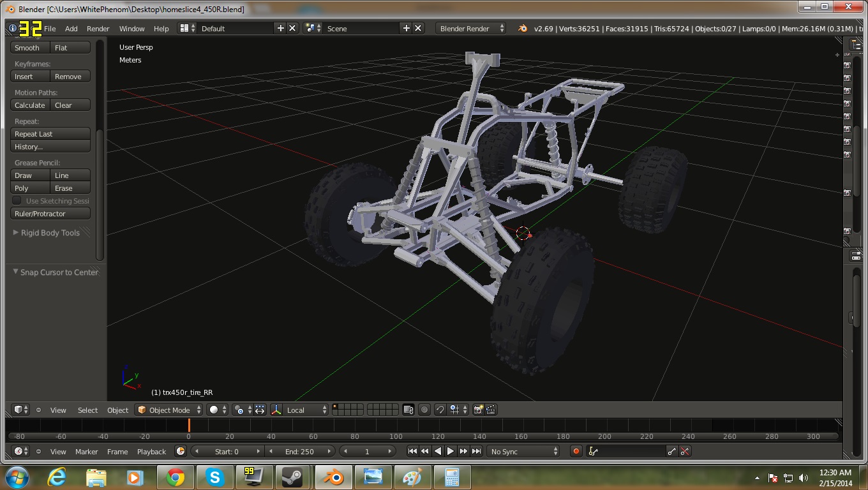Enable Use Sketching Sessions checkbox
Image resolution: width=868 pixels, height=490 pixels.
tap(17, 201)
